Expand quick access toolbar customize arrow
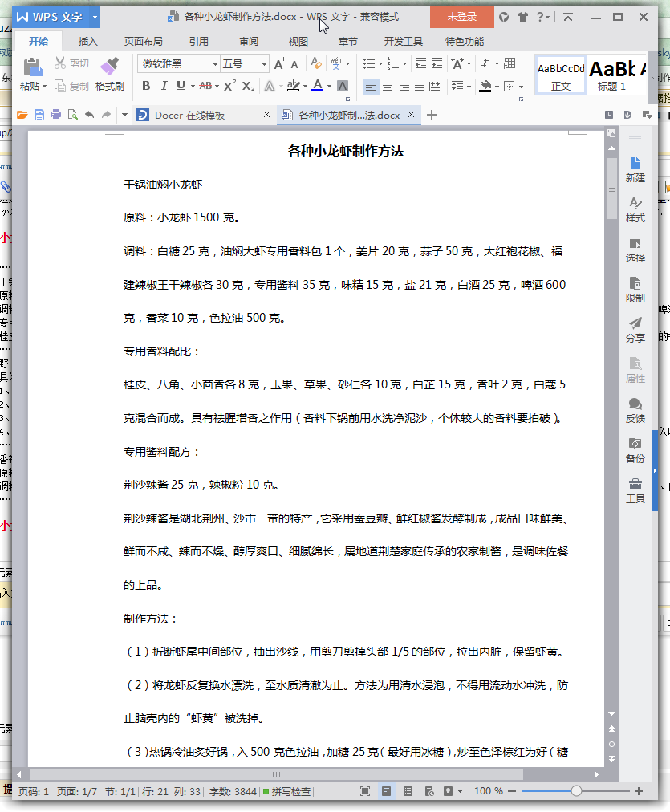Screen dimensions: 670x812 point(124,115)
